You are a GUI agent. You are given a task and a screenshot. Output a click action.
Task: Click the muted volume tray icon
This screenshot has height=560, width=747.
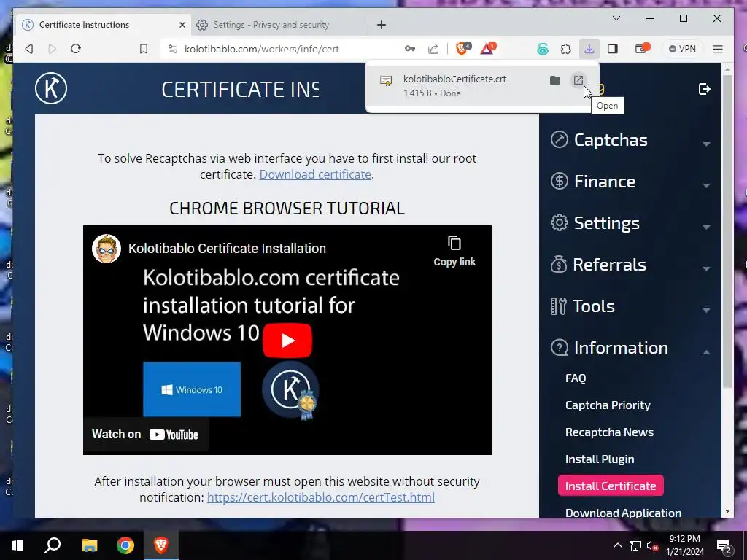(x=652, y=545)
